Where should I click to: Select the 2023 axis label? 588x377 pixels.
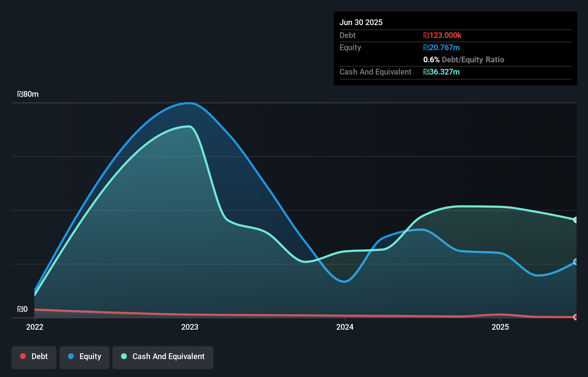[x=190, y=327]
